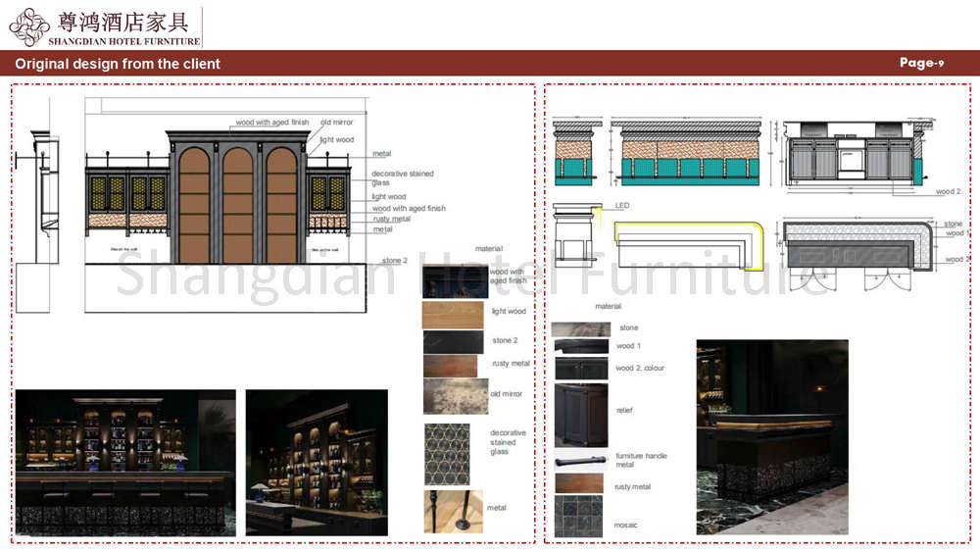Select the mosaic material swatch

pos(579,517)
